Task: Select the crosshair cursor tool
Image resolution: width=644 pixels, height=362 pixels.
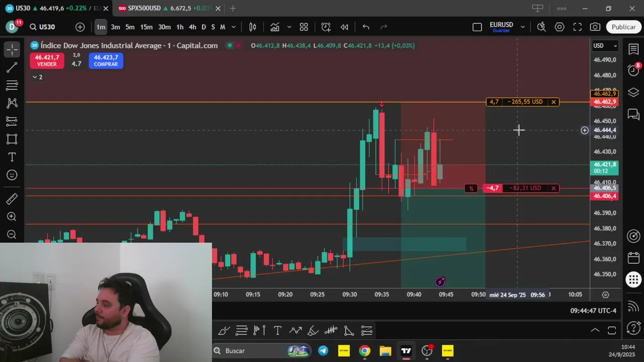Action: [x=12, y=49]
